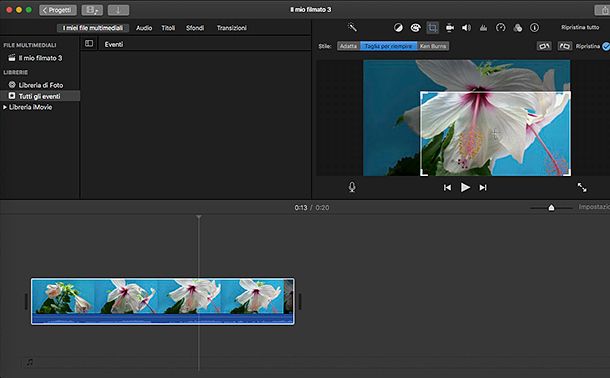The width and height of the screenshot is (610, 378).
Task: Open the color correction palette tool
Action: [415, 28]
